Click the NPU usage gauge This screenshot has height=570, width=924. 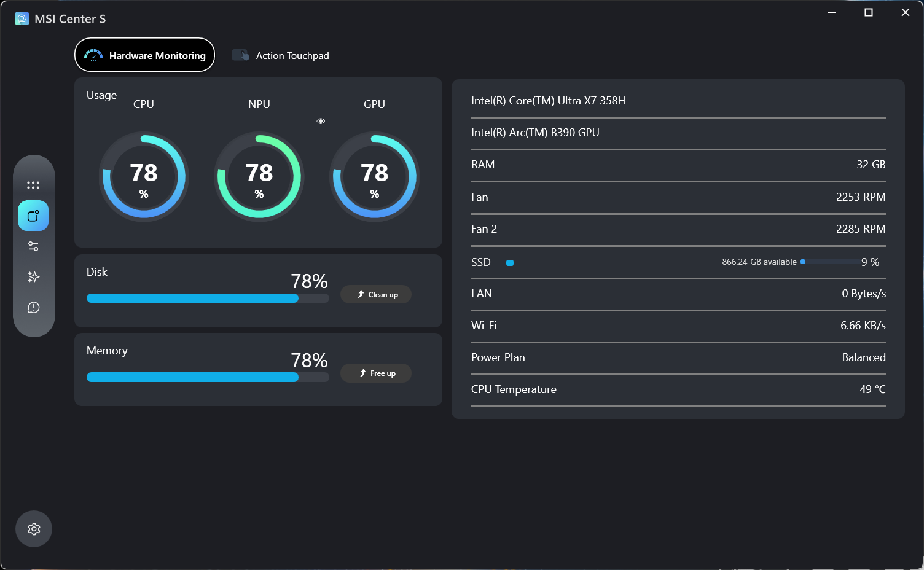pos(259,177)
